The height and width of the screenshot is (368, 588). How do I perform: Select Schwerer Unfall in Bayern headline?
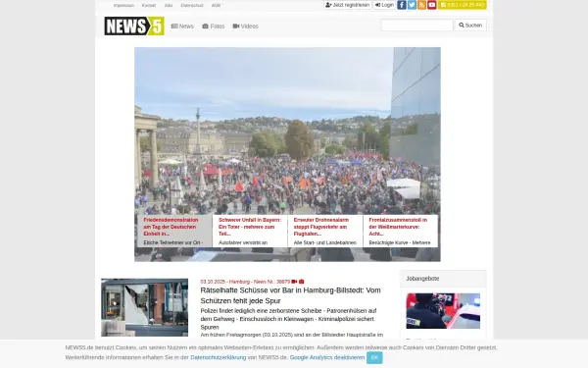[250, 227]
